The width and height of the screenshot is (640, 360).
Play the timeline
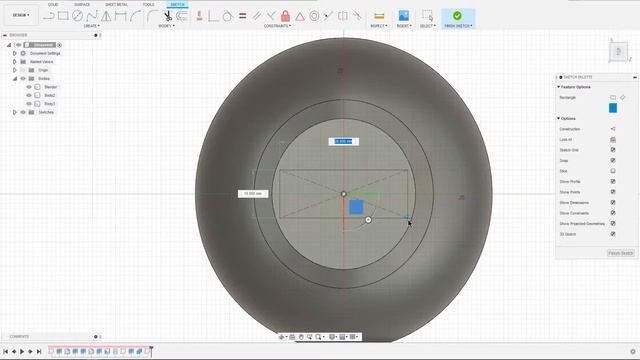[x=22, y=351]
